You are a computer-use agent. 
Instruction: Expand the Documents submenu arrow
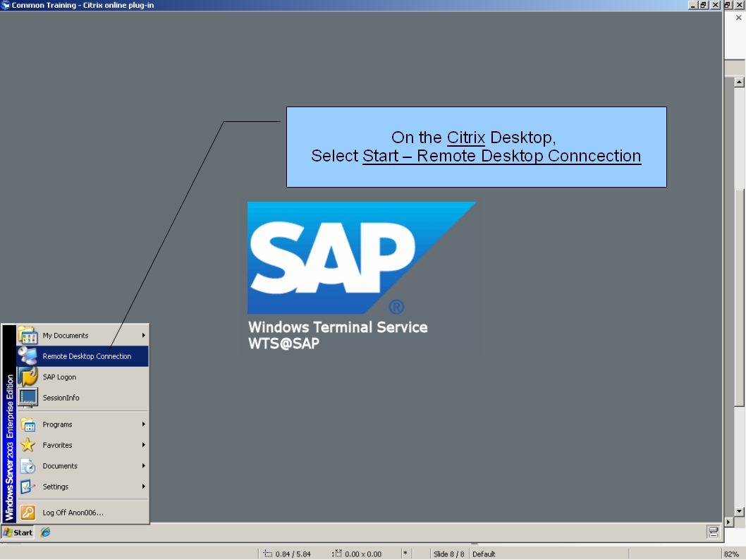143,465
